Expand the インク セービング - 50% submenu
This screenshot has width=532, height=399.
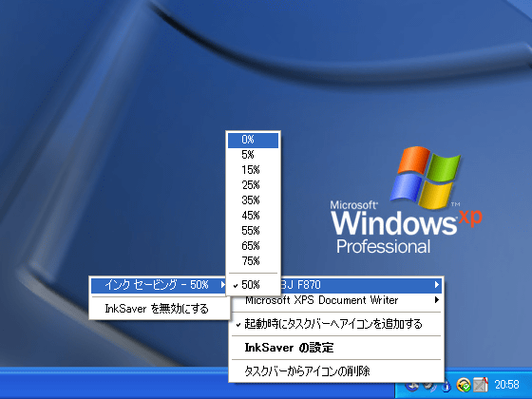click(159, 285)
